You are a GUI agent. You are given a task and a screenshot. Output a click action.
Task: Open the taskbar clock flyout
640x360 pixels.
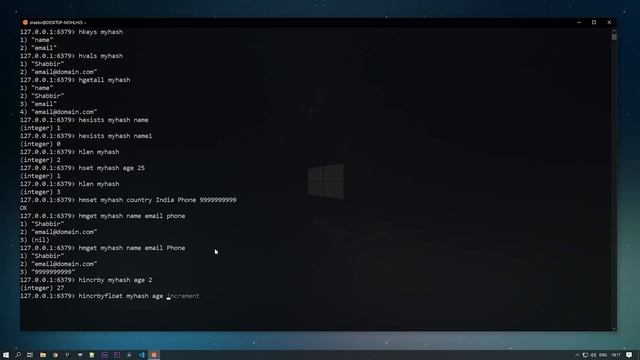[616, 355]
